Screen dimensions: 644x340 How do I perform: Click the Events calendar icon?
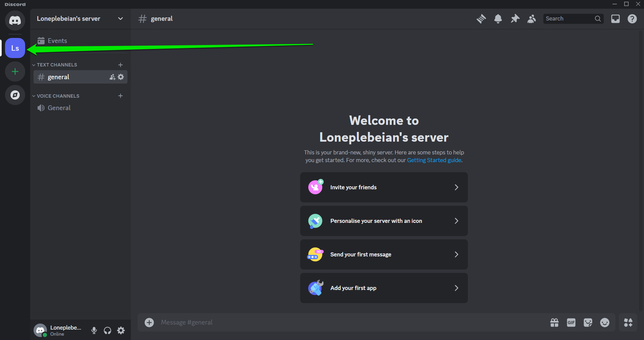(41, 41)
